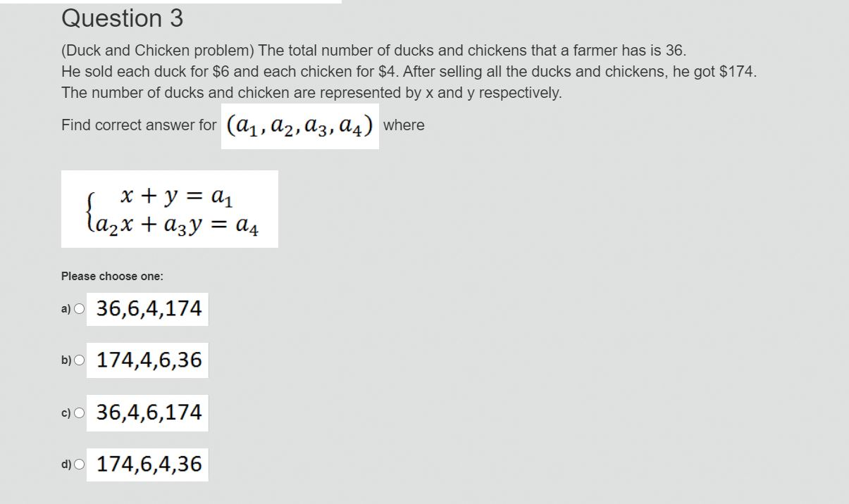Click the answer text 36,4,6,174

[x=148, y=412]
